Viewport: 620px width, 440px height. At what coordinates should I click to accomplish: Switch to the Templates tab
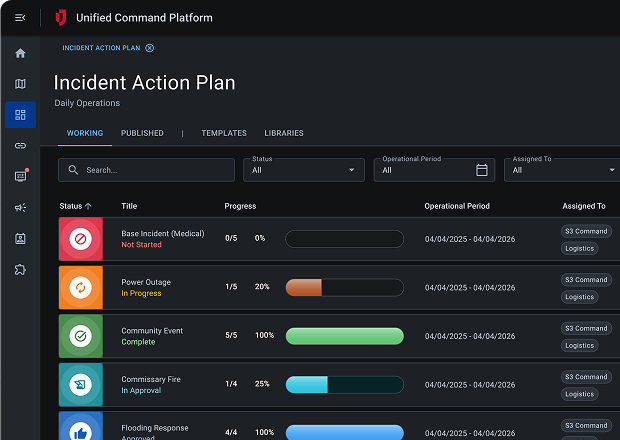click(x=224, y=133)
